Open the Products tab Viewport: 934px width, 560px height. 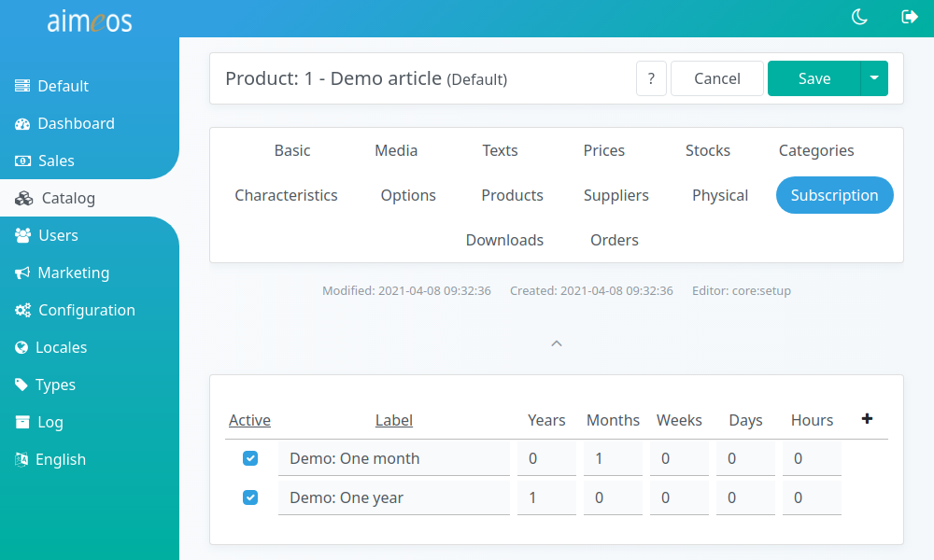pos(512,195)
